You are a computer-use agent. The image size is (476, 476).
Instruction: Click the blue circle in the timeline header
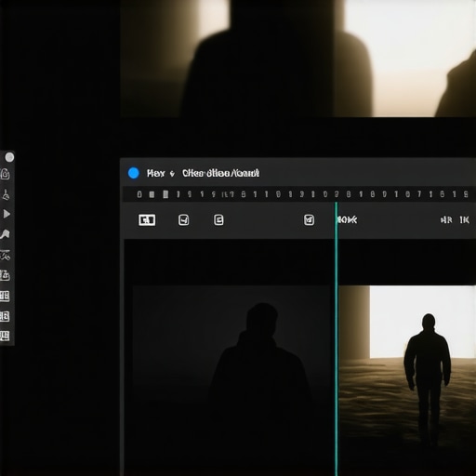click(x=134, y=173)
